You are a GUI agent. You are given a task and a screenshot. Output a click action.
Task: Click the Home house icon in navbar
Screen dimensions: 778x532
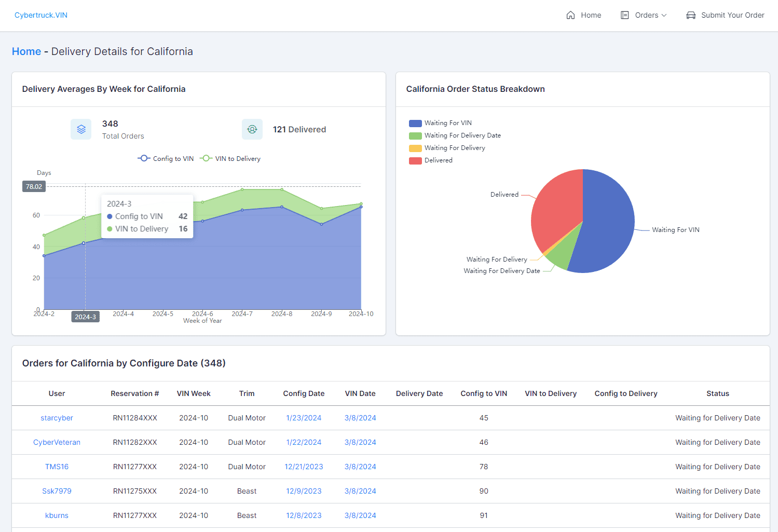(x=570, y=15)
